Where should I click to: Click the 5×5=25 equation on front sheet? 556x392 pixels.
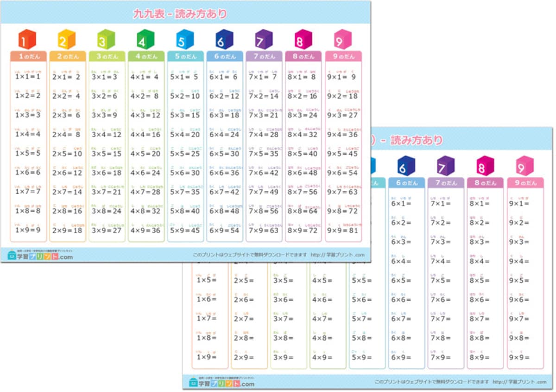185,153
